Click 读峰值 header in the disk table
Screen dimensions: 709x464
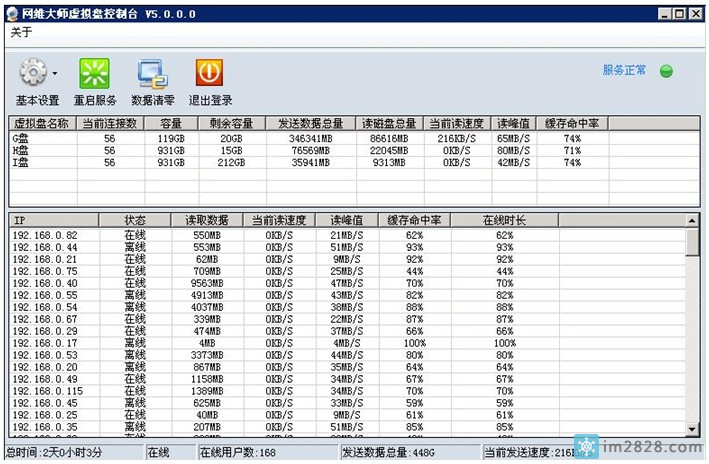click(x=514, y=123)
